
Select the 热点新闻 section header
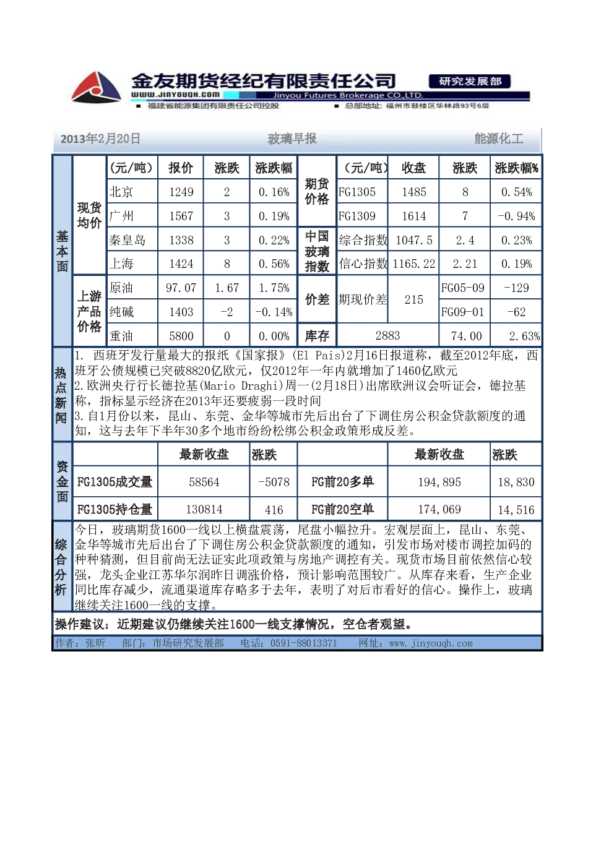pyautogui.click(x=61, y=395)
